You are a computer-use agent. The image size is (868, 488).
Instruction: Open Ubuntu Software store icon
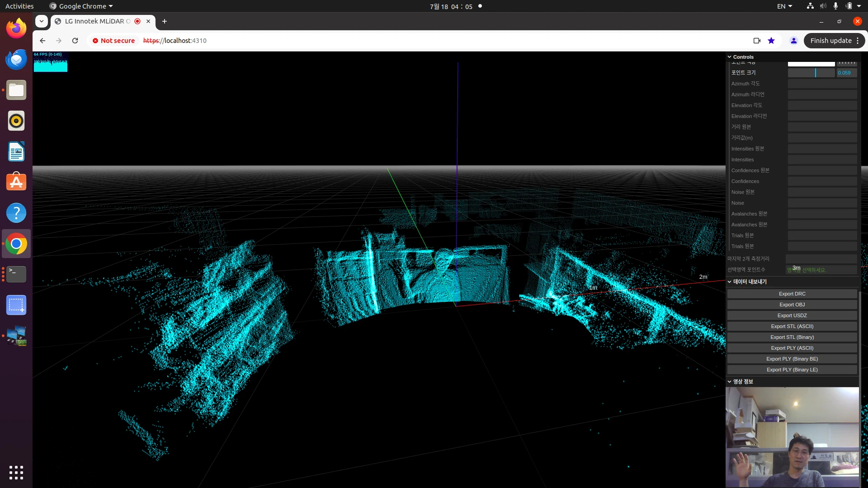pos(16,182)
